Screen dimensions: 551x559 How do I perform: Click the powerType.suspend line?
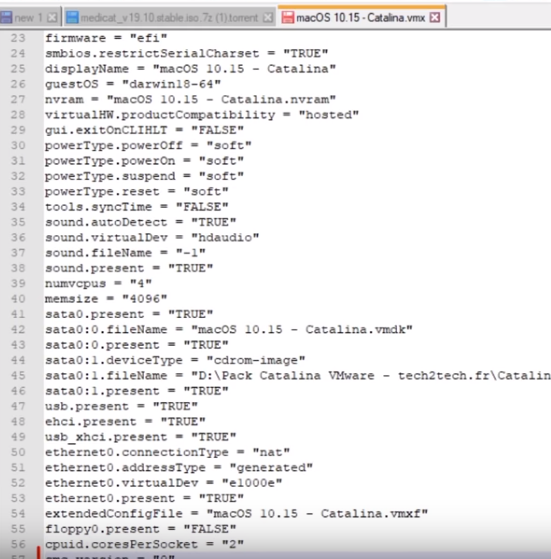tap(144, 176)
